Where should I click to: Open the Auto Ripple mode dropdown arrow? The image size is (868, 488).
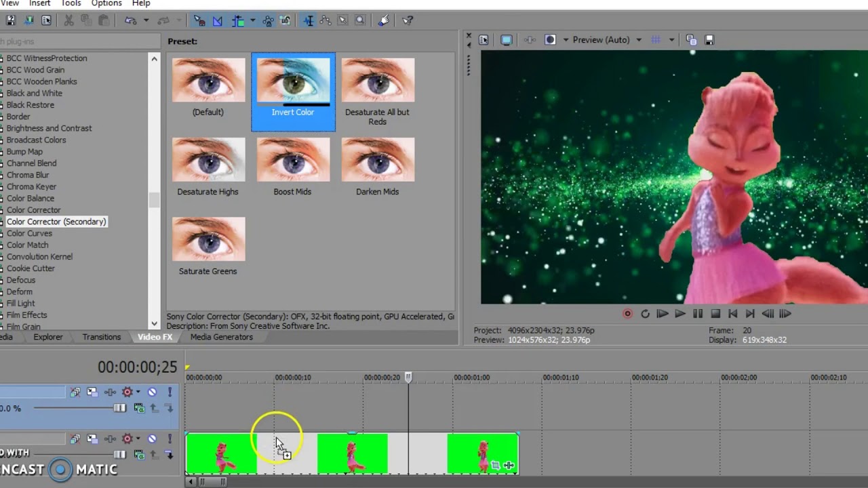[x=252, y=20]
